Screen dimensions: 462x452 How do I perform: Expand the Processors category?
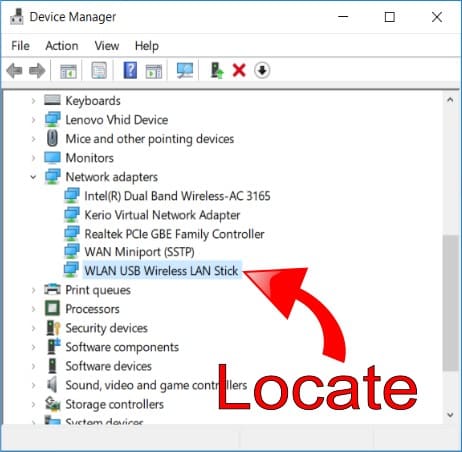[x=33, y=309]
